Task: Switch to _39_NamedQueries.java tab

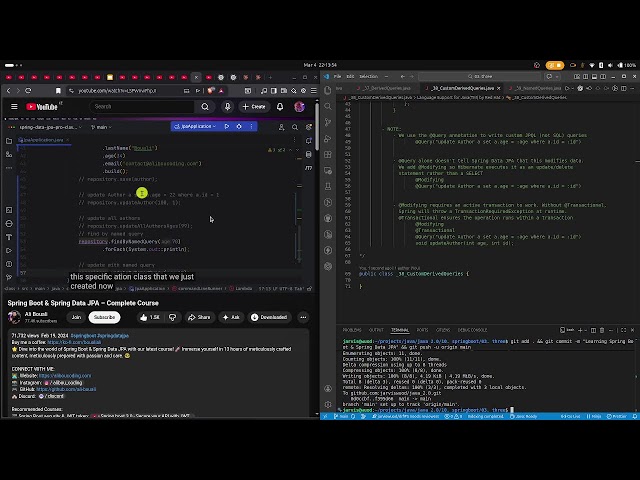Action: [x=535, y=88]
